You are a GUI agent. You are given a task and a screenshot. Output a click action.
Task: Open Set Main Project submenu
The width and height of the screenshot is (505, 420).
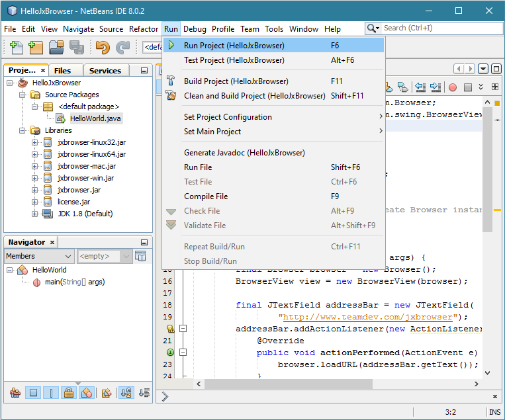click(273, 132)
